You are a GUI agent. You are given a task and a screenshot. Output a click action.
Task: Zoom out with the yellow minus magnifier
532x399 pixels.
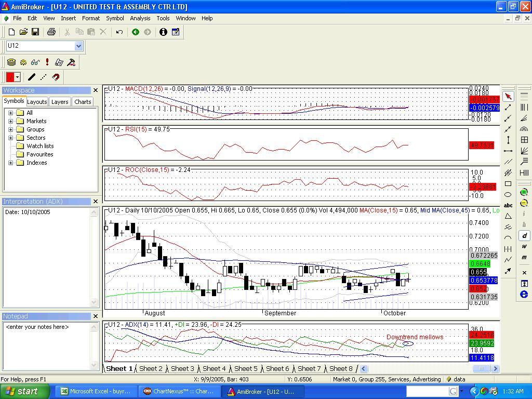click(524, 203)
